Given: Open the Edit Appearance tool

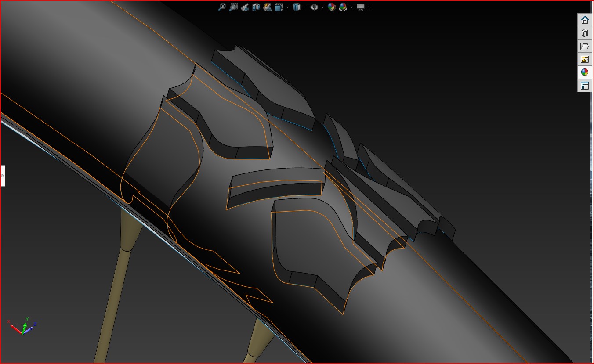Looking at the screenshot, I should click(x=332, y=7).
